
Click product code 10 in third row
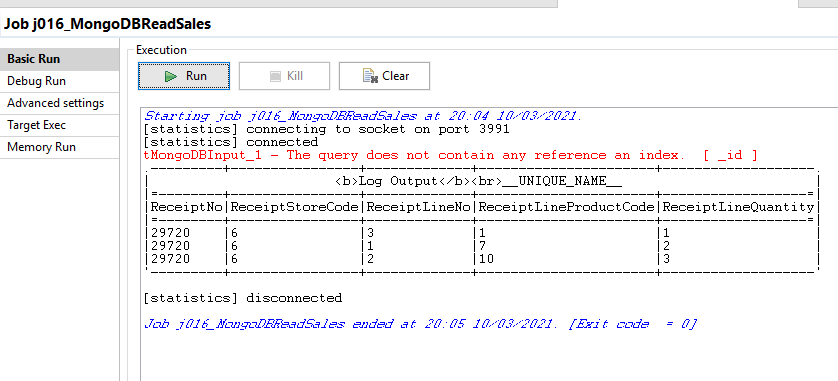pyautogui.click(x=486, y=259)
